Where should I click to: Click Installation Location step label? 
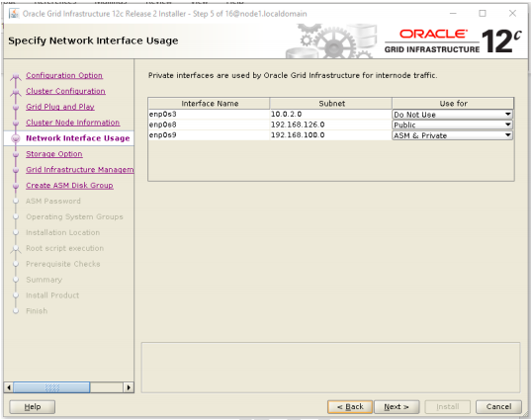coord(62,232)
